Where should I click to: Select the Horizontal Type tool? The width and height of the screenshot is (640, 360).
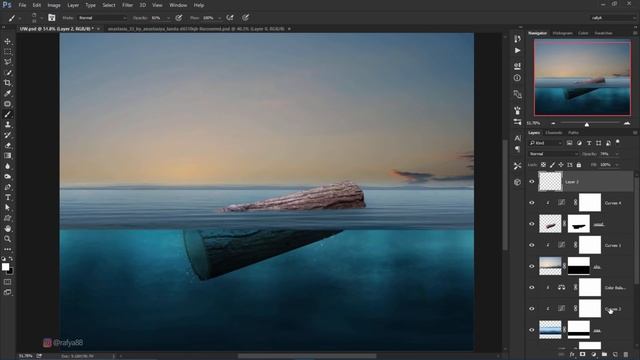(x=7, y=198)
